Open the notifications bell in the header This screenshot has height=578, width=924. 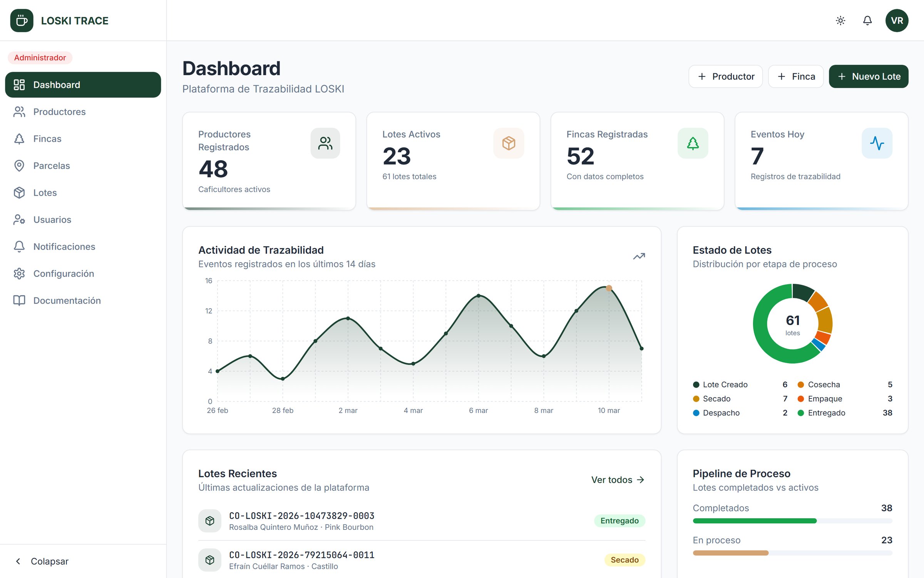867,20
